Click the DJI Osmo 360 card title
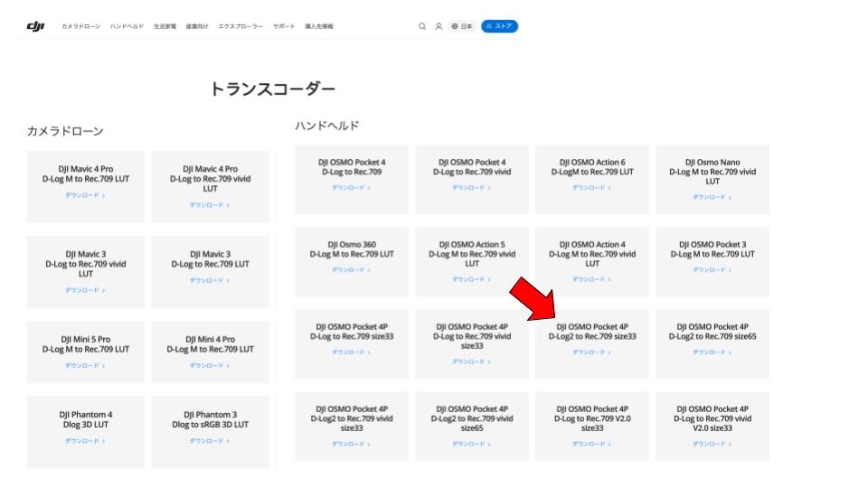The height and width of the screenshot is (488, 868). point(352,249)
